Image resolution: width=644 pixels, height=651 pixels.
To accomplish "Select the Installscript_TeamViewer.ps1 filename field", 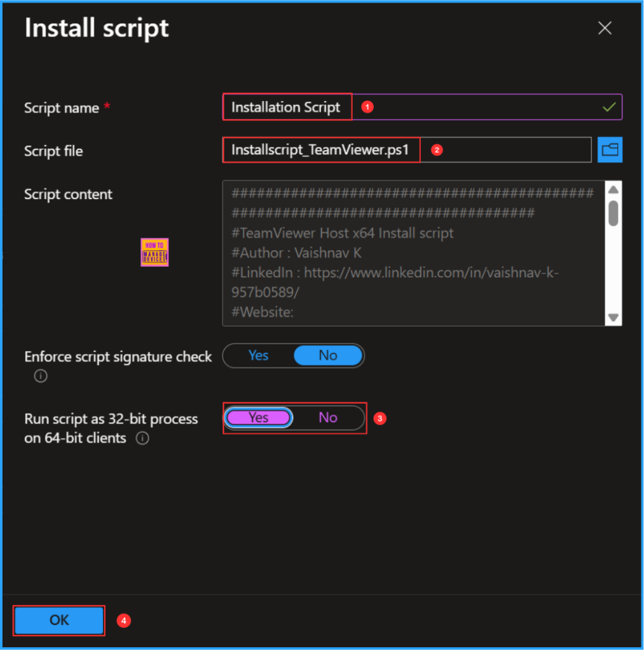I will click(320, 149).
